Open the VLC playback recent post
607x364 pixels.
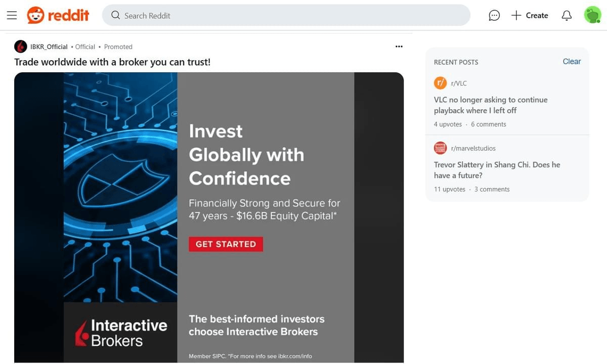(x=490, y=105)
